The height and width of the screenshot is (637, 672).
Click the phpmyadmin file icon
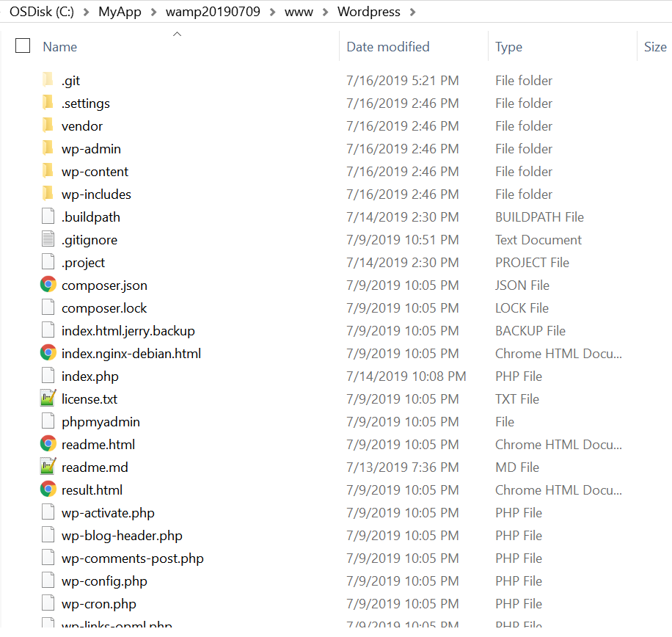pos(48,421)
